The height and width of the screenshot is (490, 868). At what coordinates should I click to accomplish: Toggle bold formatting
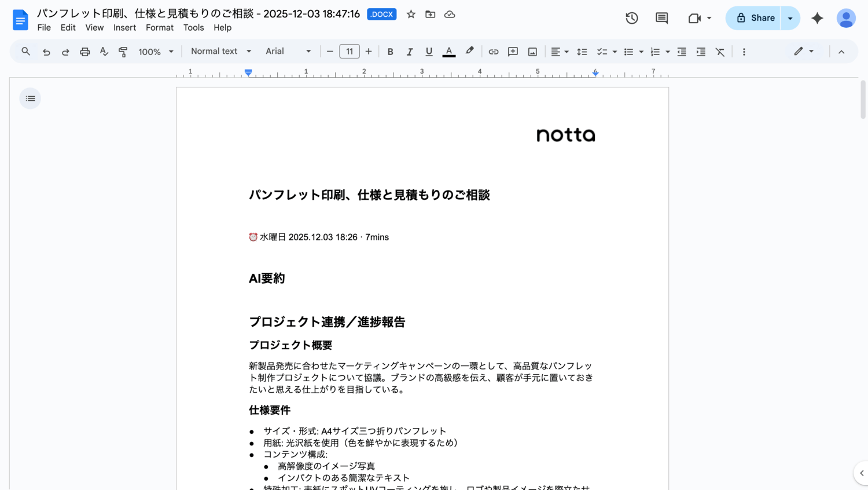[x=390, y=52]
